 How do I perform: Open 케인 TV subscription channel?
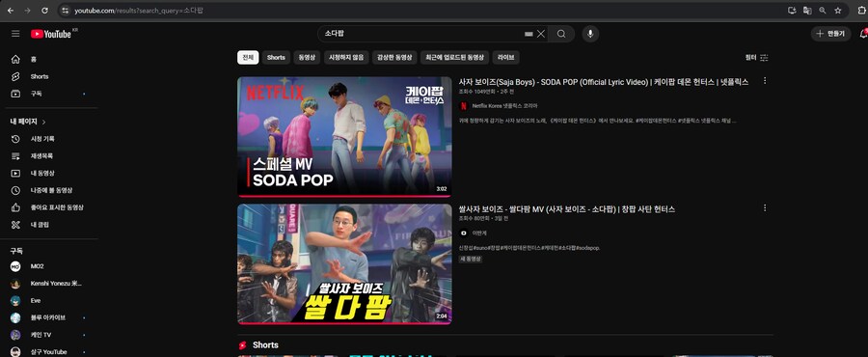[x=41, y=335]
